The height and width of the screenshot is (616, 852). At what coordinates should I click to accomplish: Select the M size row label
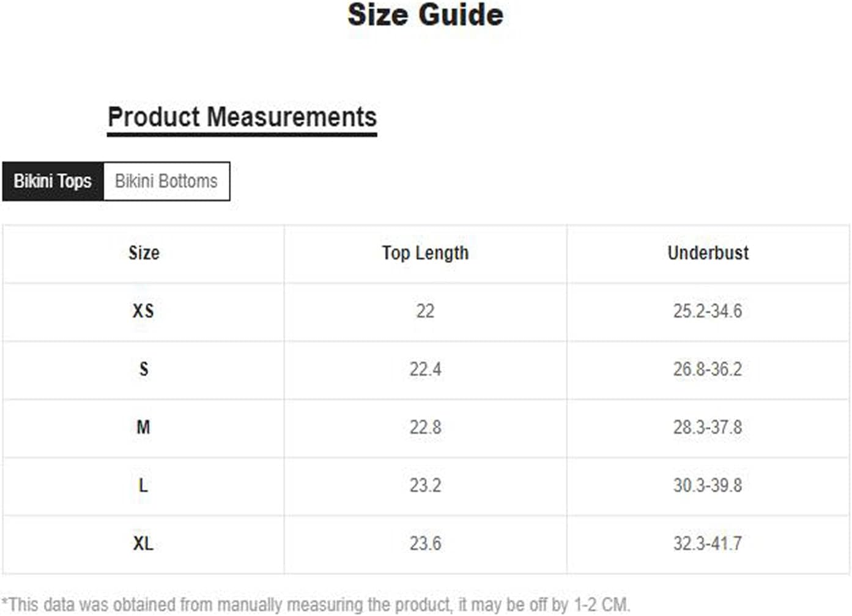point(144,427)
